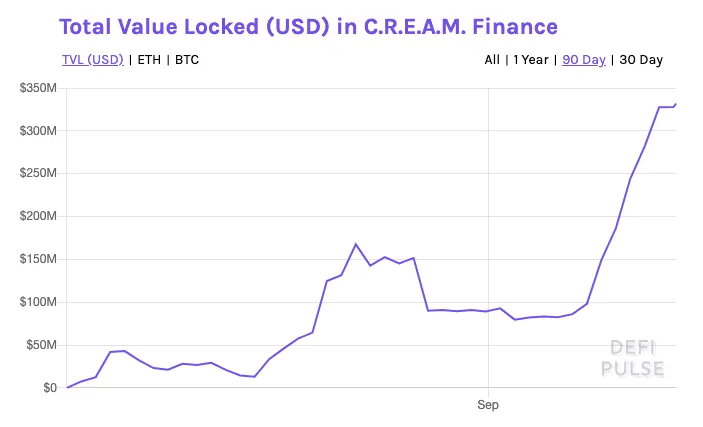Screen dimensions: 703x427
Task: Click the $350M y-axis label
Action: [x=38, y=88]
